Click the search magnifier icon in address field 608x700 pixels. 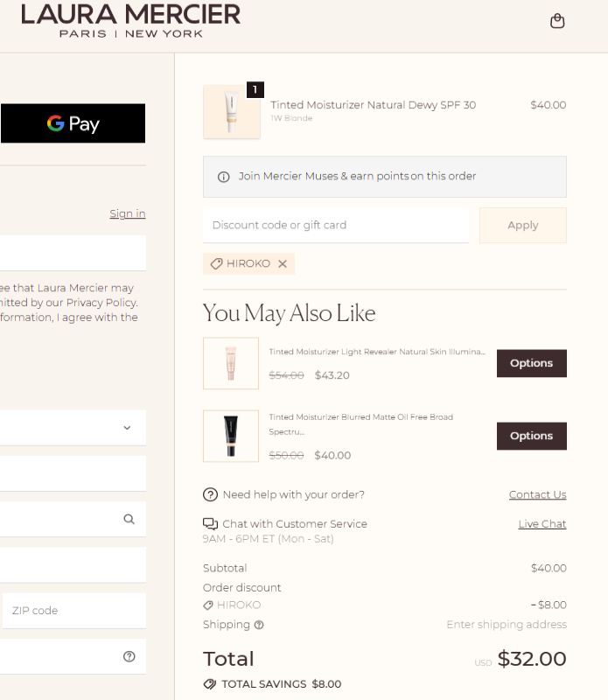click(x=129, y=519)
